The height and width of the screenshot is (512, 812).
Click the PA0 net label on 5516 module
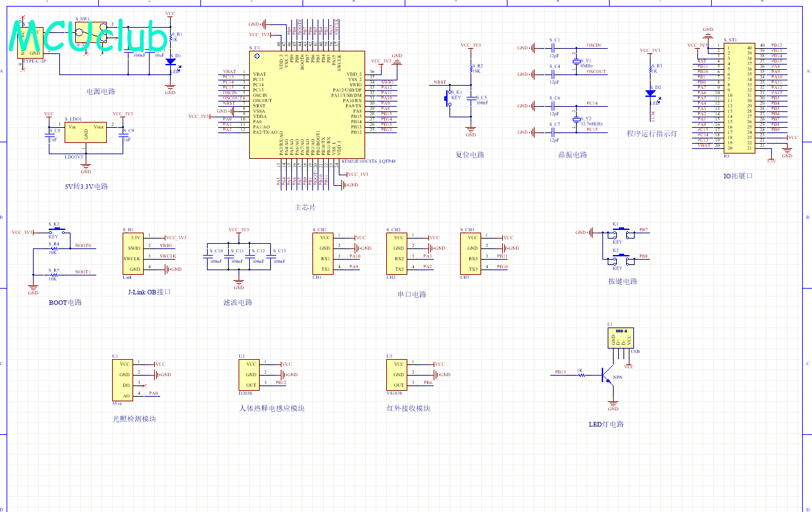click(x=154, y=393)
